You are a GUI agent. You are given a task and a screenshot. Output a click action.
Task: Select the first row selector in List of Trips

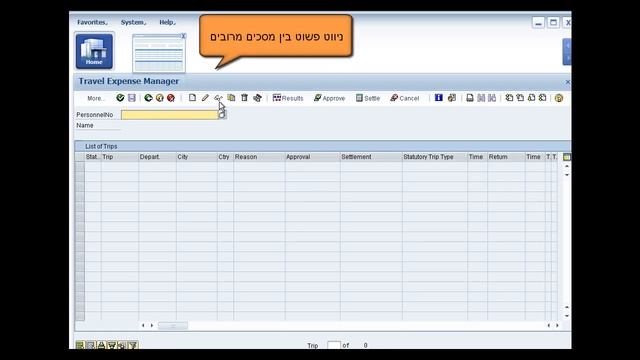[x=80, y=167]
